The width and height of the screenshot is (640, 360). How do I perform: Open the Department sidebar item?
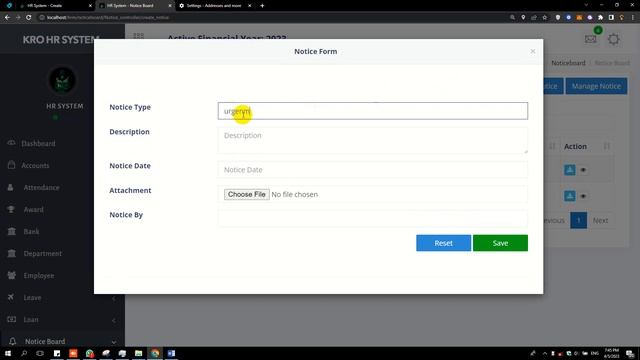[x=42, y=254]
